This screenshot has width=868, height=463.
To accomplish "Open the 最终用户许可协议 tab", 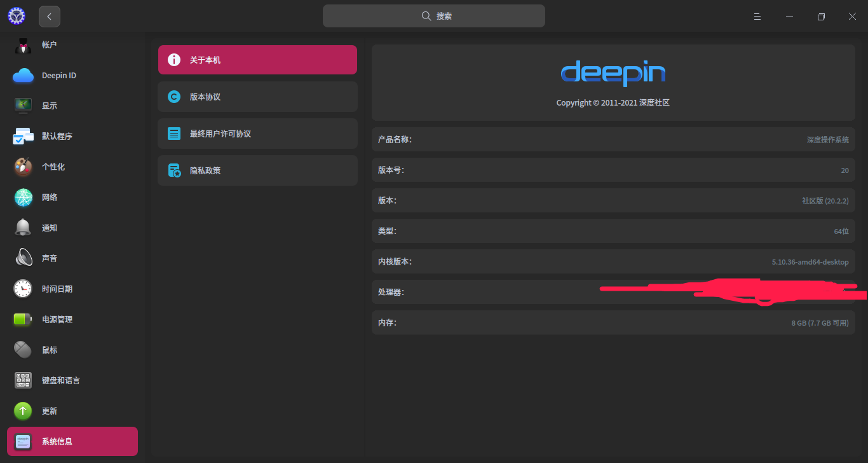I will click(257, 134).
